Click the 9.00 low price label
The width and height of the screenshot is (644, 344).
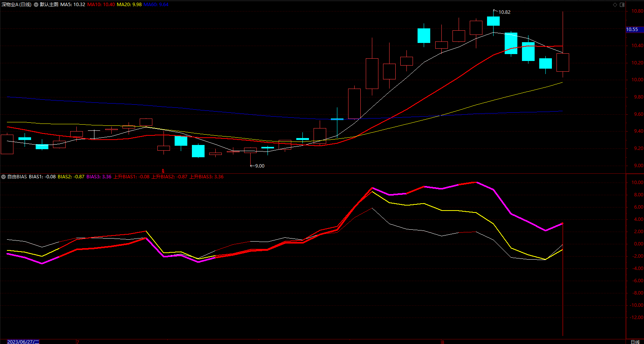click(260, 166)
